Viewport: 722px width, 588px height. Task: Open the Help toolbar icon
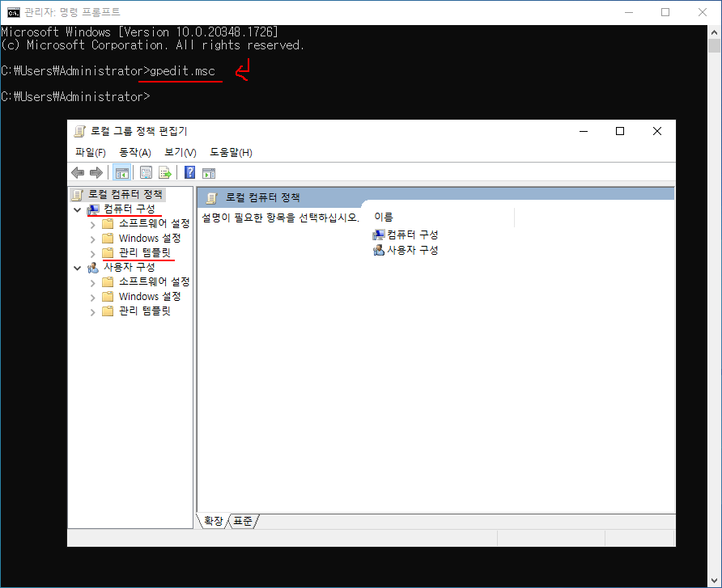point(189,173)
